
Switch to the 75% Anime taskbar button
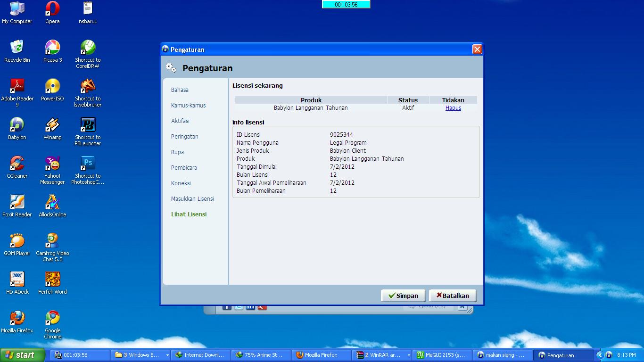tap(262, 355)
